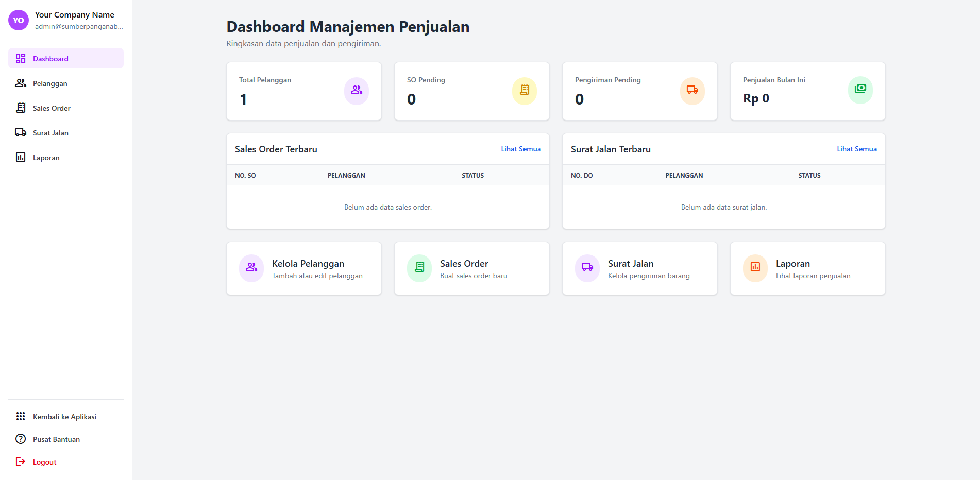
Task: Select the Surat Jalan truck icon
Action: point(21,132)
